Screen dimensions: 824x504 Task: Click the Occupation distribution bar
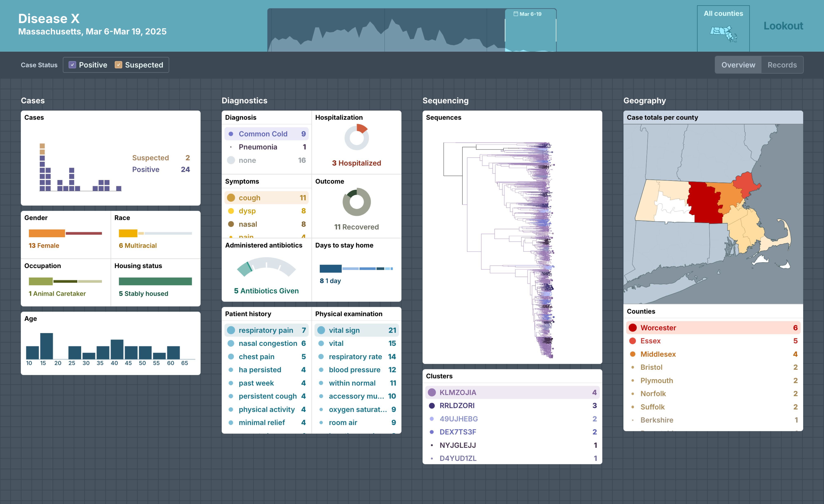[x=65, y=281]
